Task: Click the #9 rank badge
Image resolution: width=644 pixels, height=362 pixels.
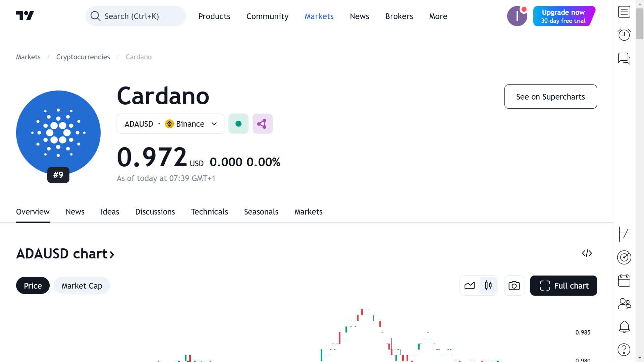Action: click(58, 175)
